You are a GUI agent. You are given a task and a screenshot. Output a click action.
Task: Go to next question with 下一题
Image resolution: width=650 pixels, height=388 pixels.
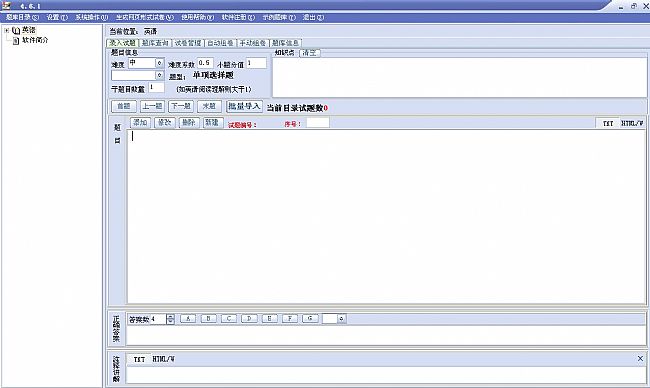pyautogui.click(x=181, y=107)
